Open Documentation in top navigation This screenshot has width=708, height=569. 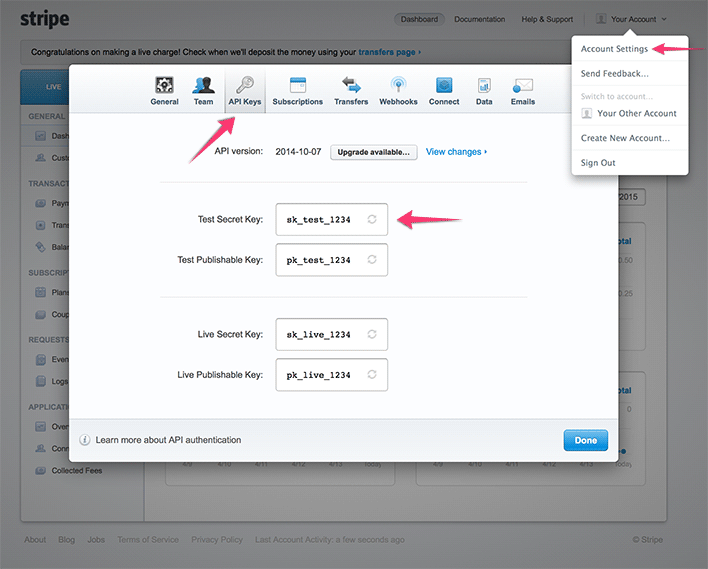coord(480,19)
